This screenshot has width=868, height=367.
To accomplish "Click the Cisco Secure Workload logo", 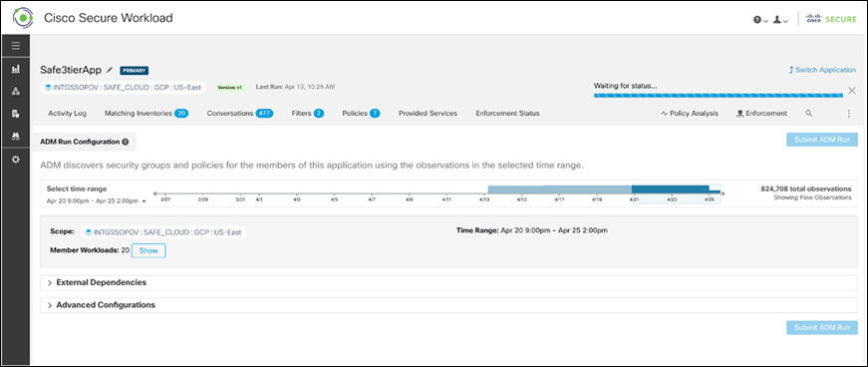I will pyautogui.click(x=23, y=18).
